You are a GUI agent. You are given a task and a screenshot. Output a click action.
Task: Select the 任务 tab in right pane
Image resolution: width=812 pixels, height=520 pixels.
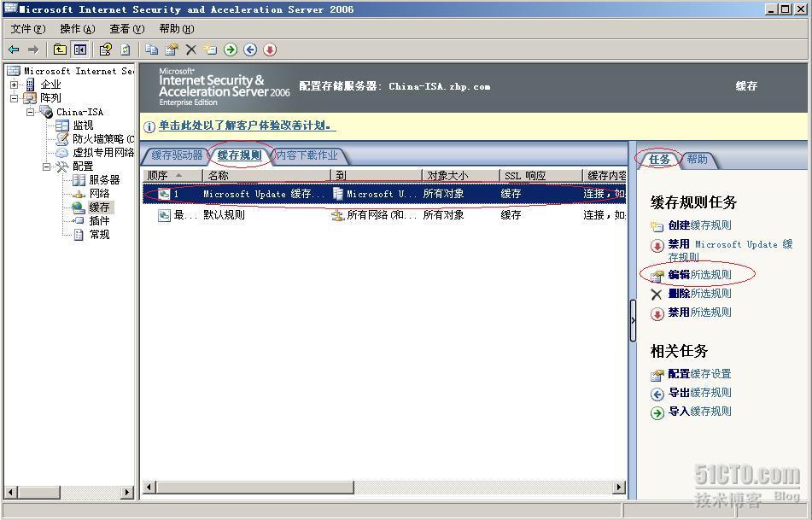(x=659, y=160)
